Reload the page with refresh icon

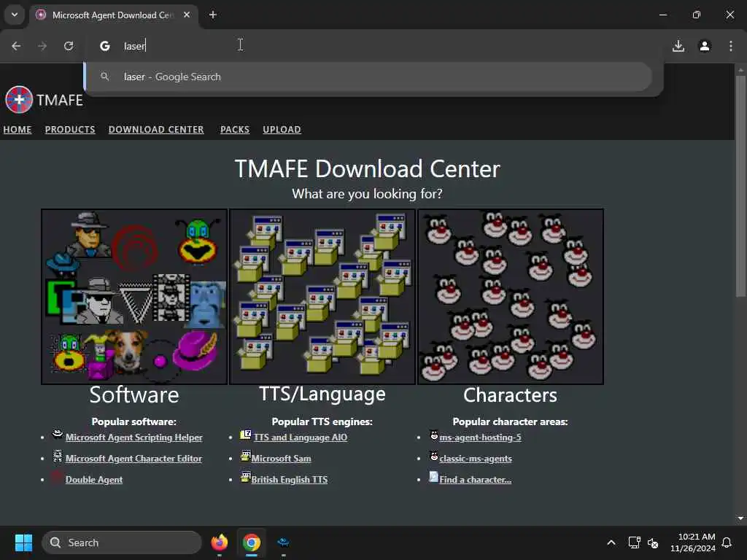tap(69, 46)
